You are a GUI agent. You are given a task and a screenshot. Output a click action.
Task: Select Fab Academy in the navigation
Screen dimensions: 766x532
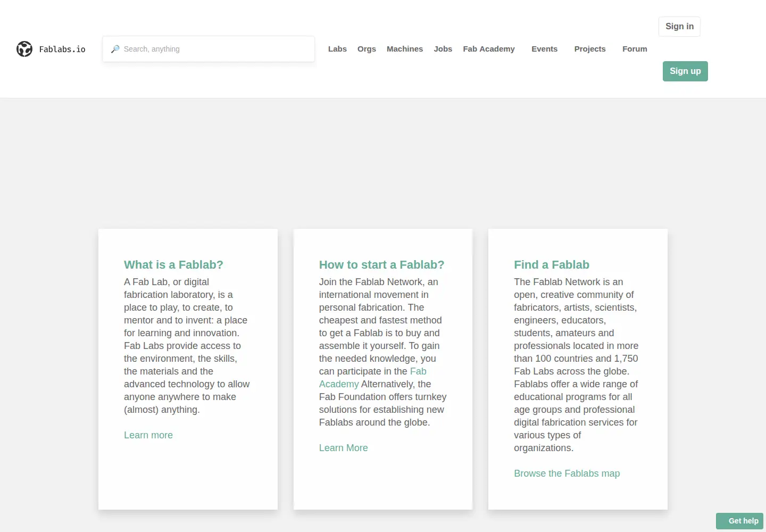[489, 49]
